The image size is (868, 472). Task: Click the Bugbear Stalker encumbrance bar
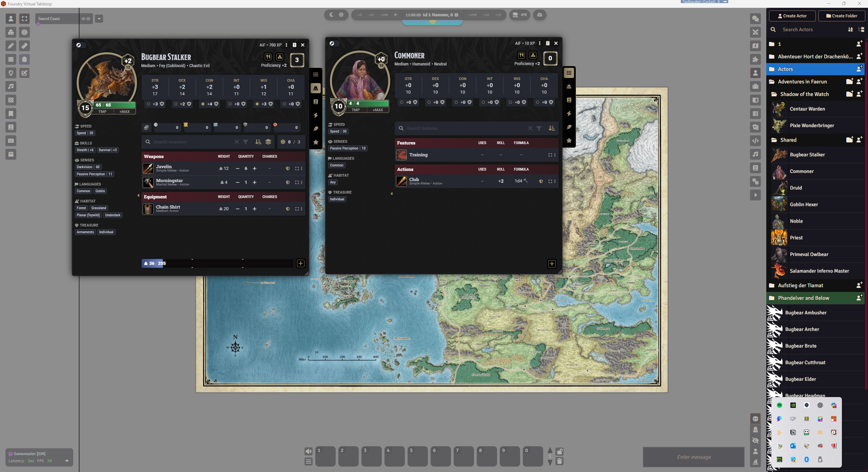point(217,263)
